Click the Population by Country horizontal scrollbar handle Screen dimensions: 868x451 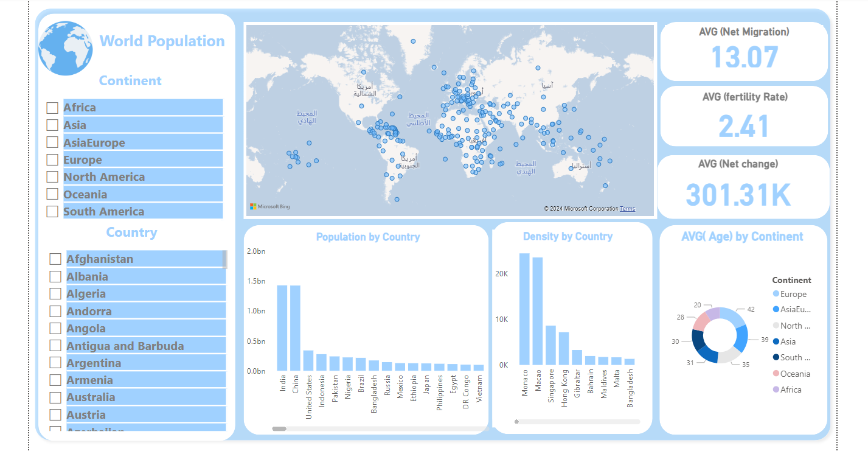(x=279, y=429)
